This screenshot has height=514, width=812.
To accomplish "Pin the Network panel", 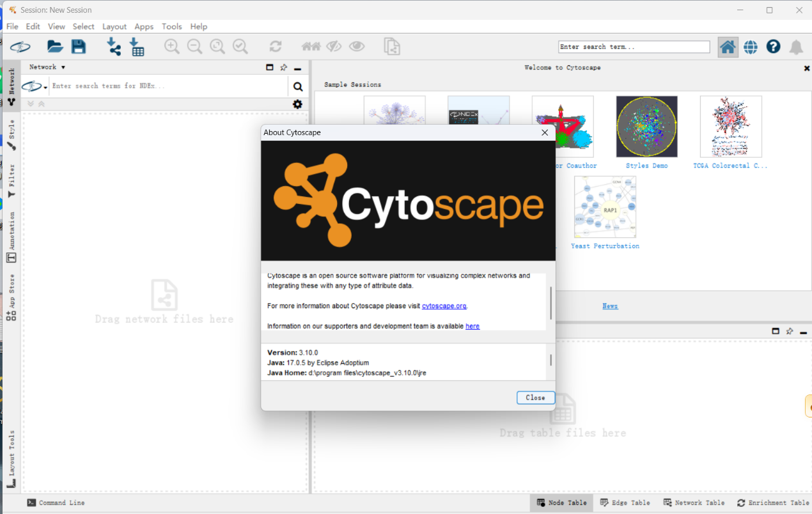I will click(284, 67).
